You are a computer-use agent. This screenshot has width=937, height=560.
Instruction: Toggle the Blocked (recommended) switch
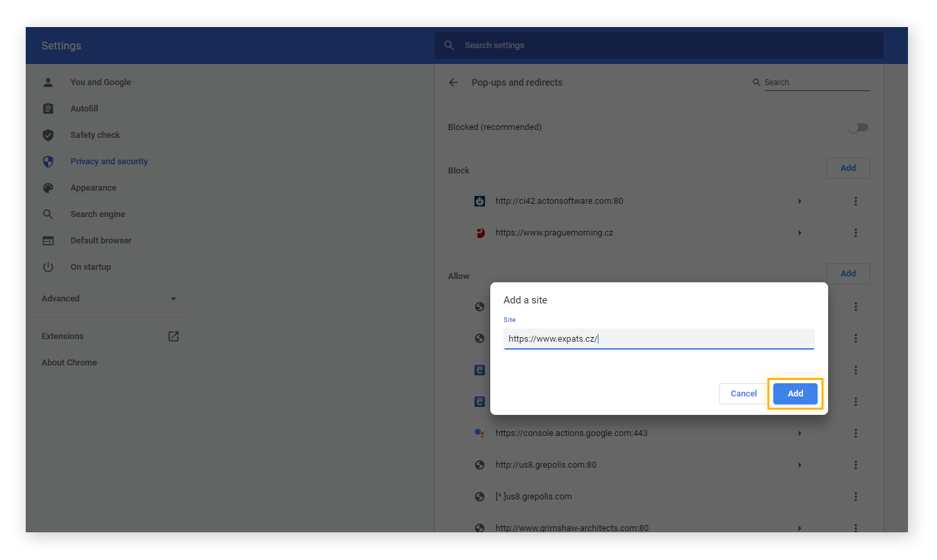(x=858, y=127)
